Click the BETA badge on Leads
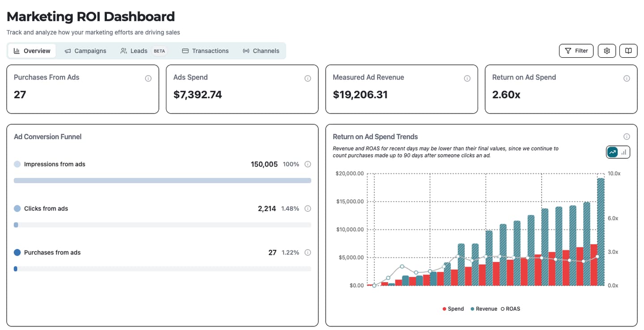Image resolution: width=644 pixels, height=330 pixels. coord(159,51)
